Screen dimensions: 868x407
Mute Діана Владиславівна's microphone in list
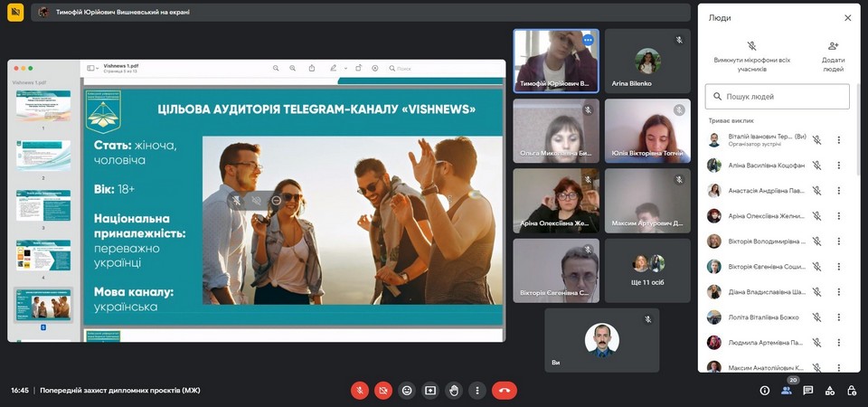pyautogui.click(x=816, y=292)
